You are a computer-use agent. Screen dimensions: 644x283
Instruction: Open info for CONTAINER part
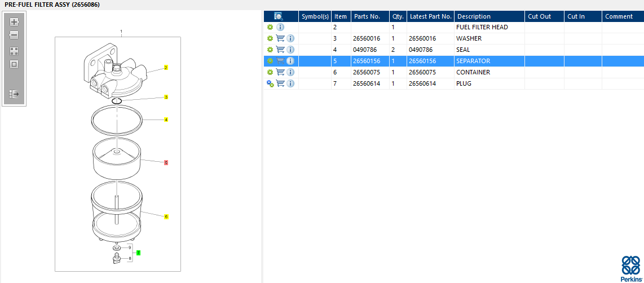point(290,72)
